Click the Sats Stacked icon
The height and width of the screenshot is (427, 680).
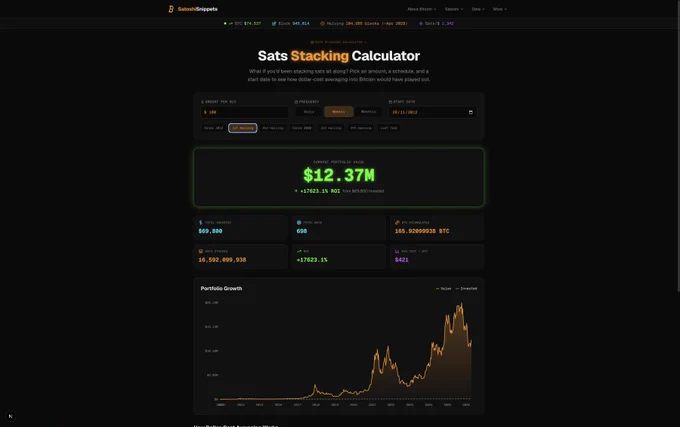coord(200,251)
